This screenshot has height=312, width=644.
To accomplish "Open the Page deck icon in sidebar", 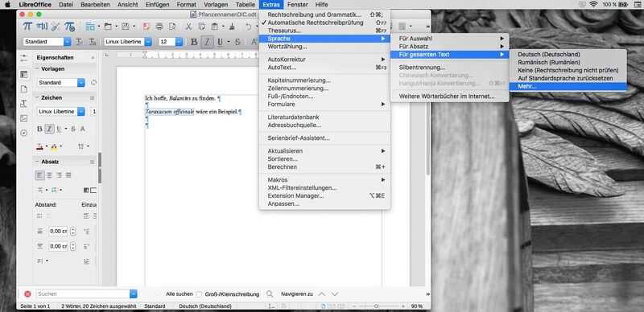I will tap(24, 89).
